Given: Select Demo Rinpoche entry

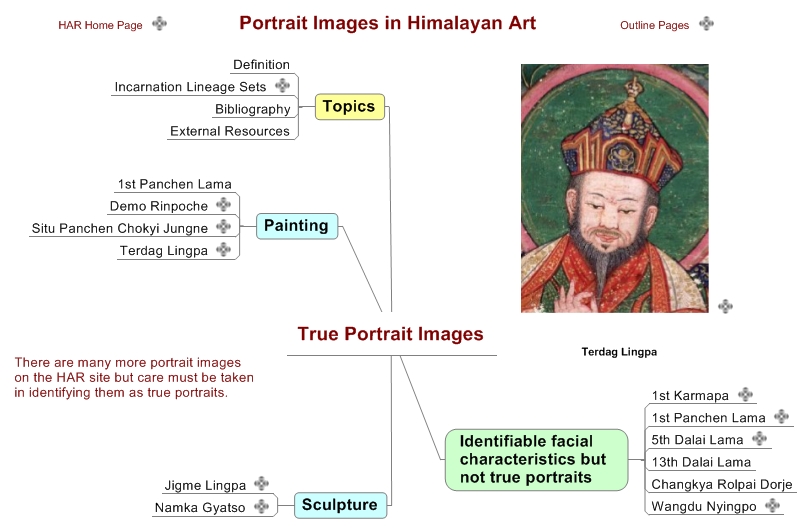Looking at the screenshot, I should point(159,206).
